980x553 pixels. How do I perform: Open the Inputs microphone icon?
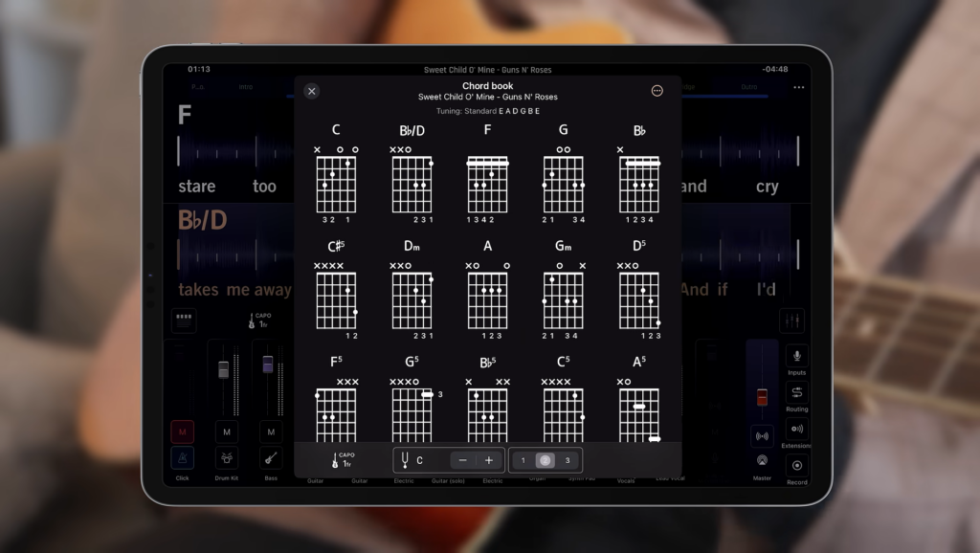pyautogui.click(x=797, y=356)
